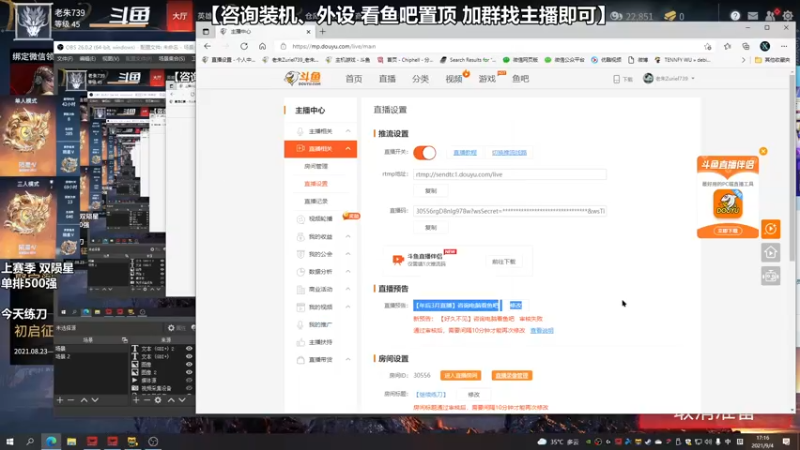Move OBS scene down with arrow
Image resolution: width=800 pixels, height=450 pixels.
(x=95, y=400)
